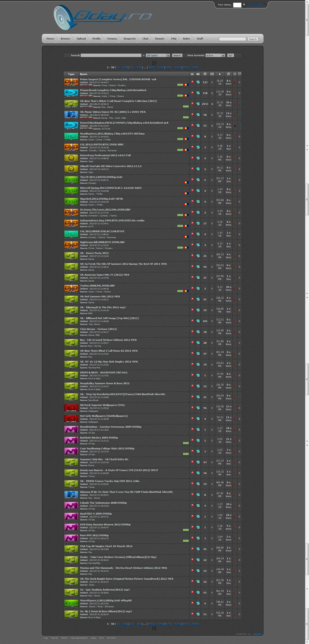This screenshot has width=309, height=644.
Task: Bookmark the Armin van Buuren A State Of Trance 570 torrent
Action: pos(198,473)
